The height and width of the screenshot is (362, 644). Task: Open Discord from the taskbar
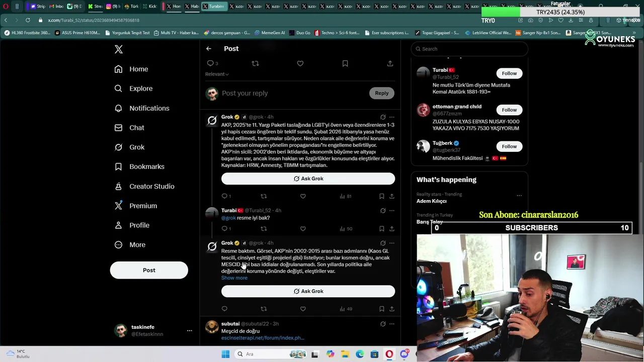tap(404, 354)
